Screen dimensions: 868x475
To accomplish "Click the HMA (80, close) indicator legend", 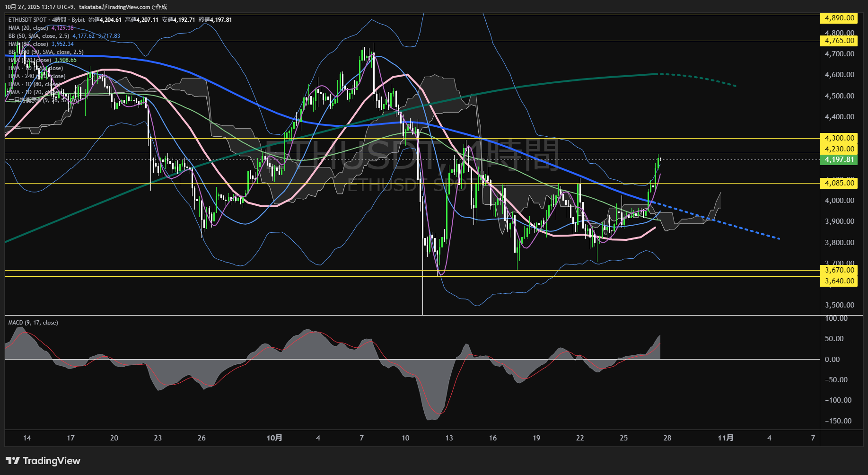I will coord(28,44).
